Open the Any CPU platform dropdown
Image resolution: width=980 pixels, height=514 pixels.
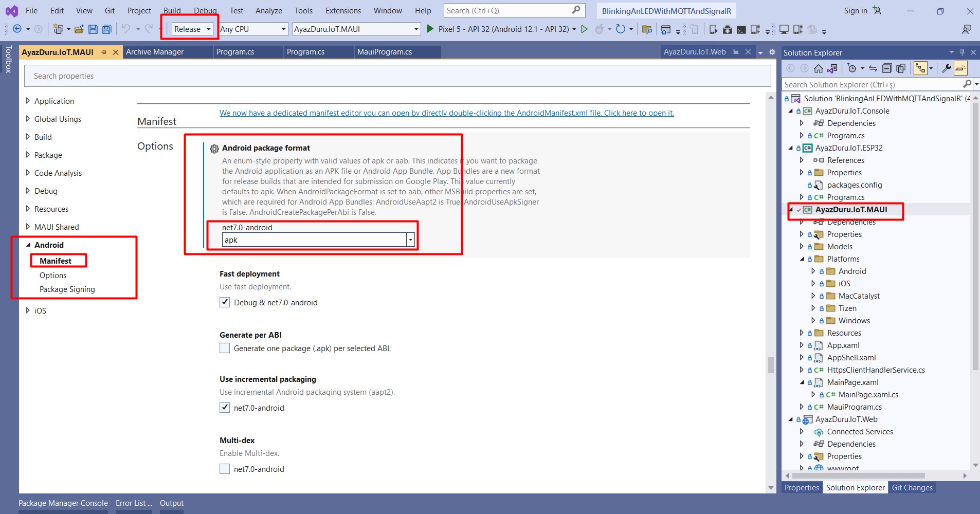click(253, 29)
